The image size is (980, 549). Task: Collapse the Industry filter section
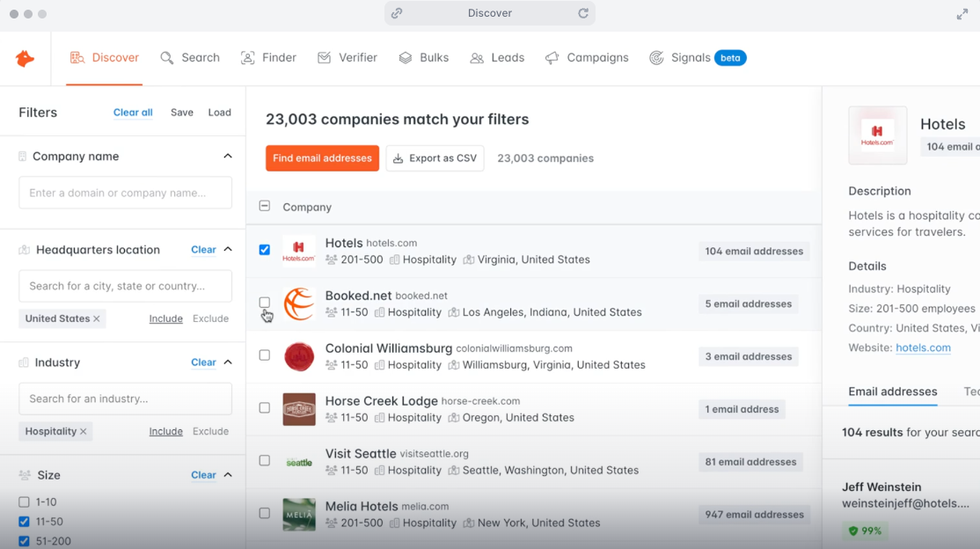coord(228,362)
